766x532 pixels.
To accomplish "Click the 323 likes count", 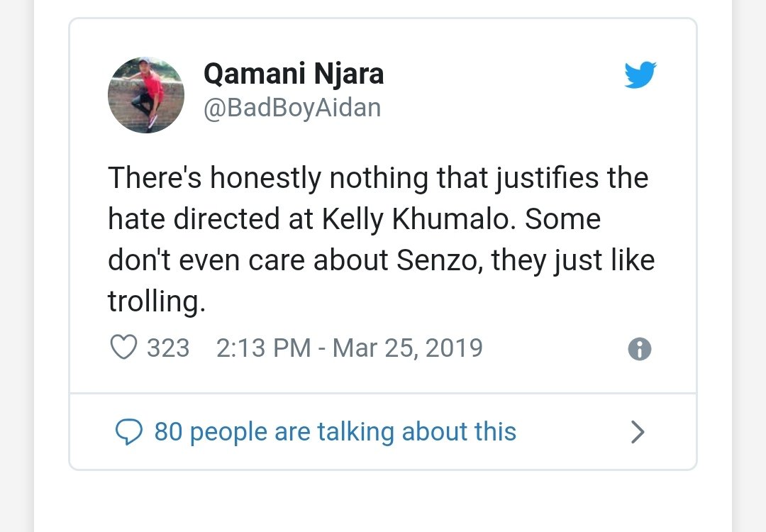I will pyautogui.click(x=168, y=348).
